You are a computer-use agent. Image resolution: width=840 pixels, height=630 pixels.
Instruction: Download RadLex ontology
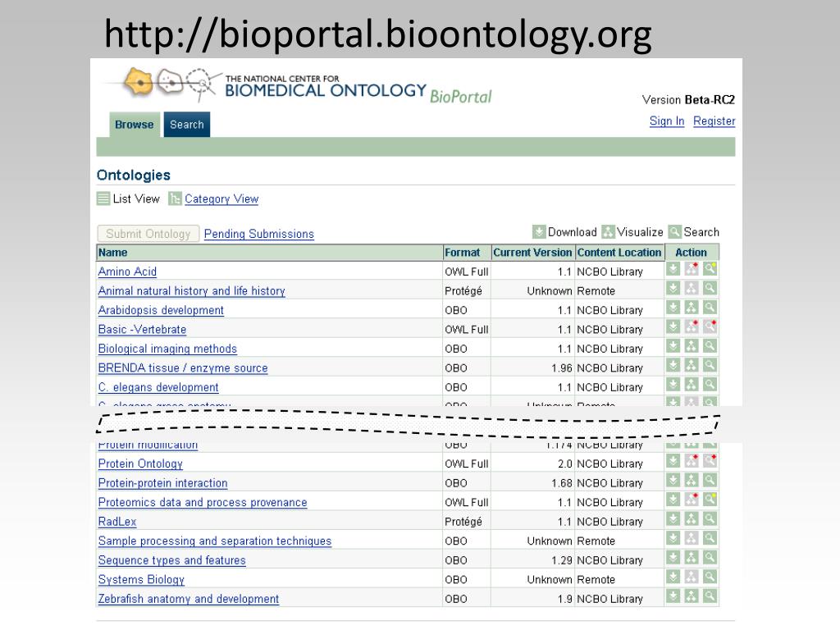click(673, 518)
